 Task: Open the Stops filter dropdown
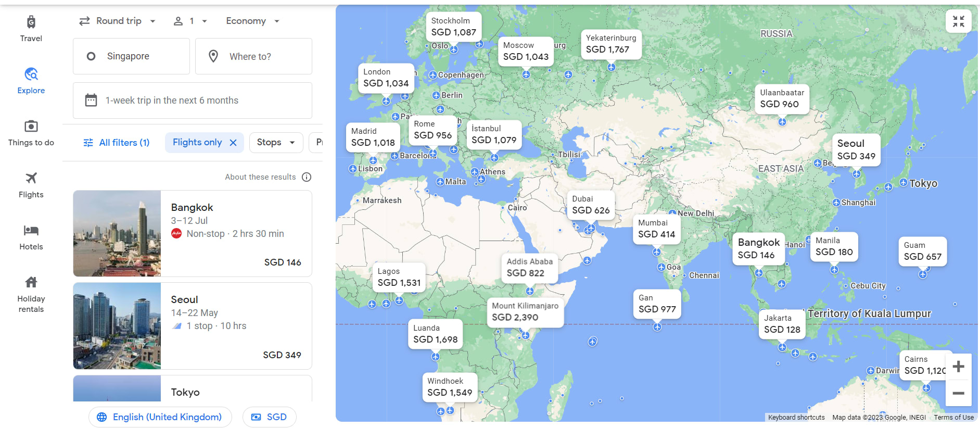tap(276, 143)
